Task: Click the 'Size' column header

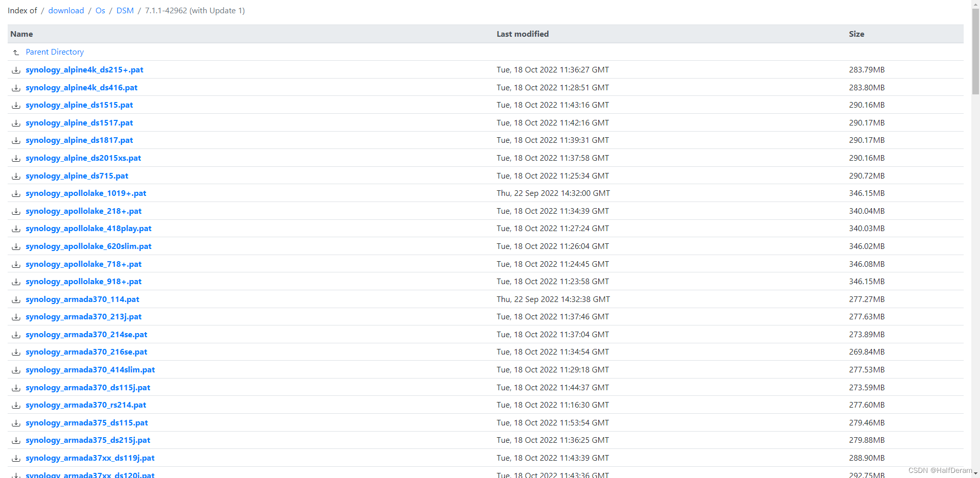Action: pyautogui.click(x=856, y=34)
